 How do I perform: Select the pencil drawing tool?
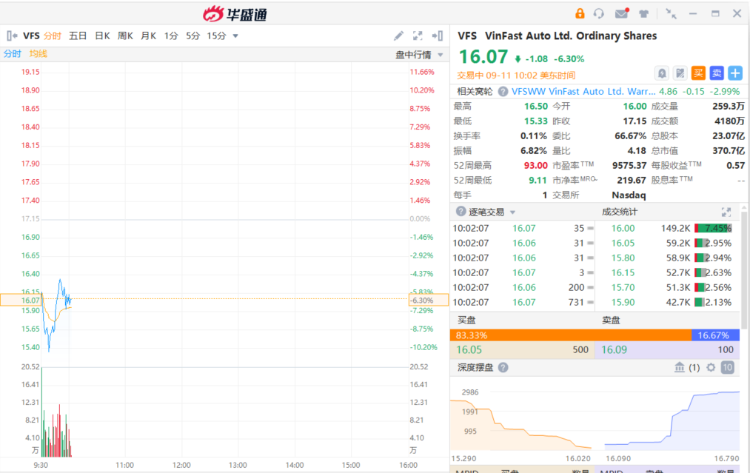click(398, 36)
